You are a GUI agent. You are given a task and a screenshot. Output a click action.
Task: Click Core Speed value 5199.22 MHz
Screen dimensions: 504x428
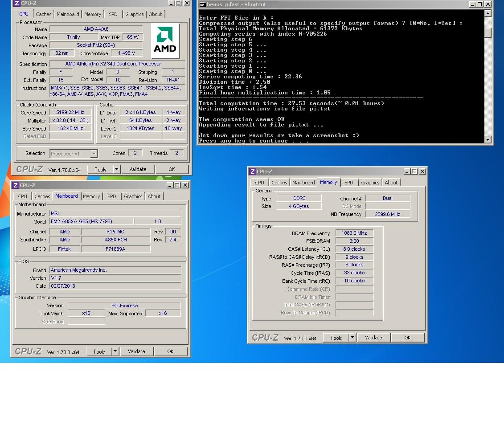pyautogui.click(x=70, y=113)
